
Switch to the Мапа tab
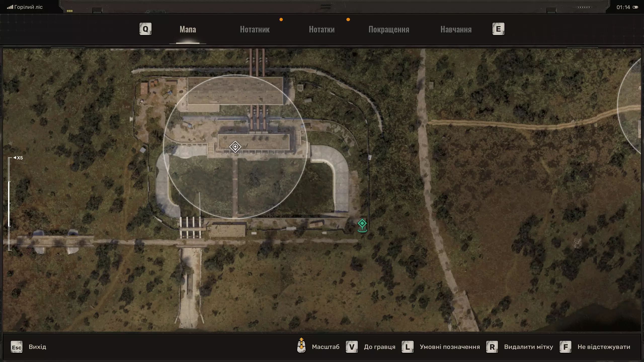(188, 29)
